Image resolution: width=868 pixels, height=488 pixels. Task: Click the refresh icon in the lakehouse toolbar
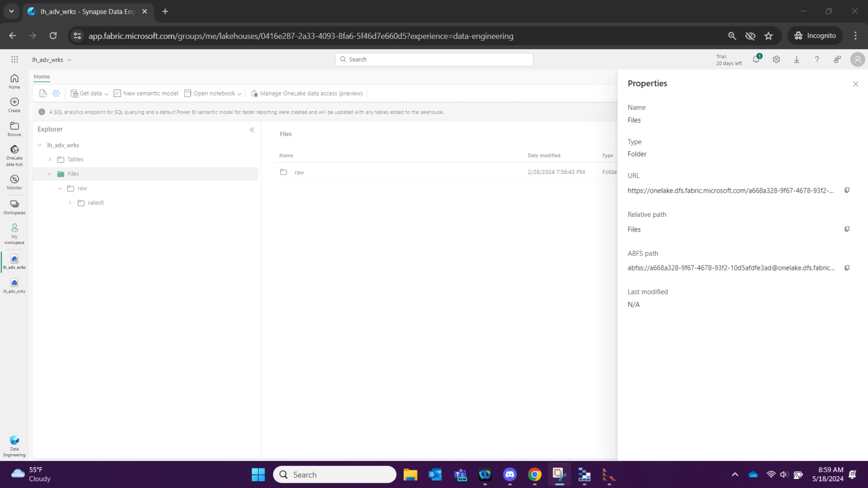(x=43, y=93)
